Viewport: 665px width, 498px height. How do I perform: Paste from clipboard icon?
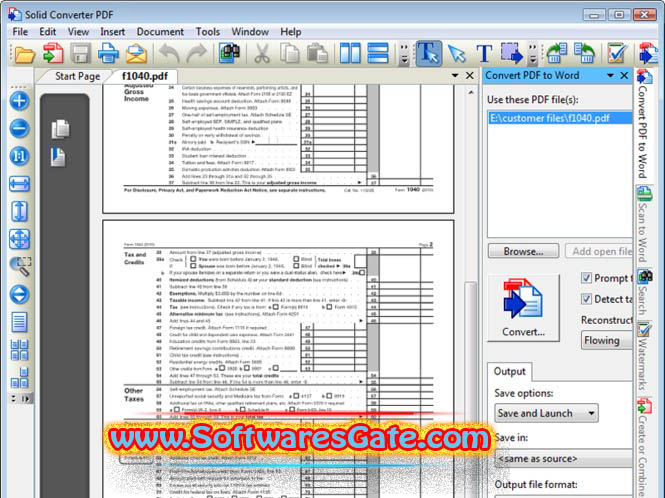coord(317,54)
